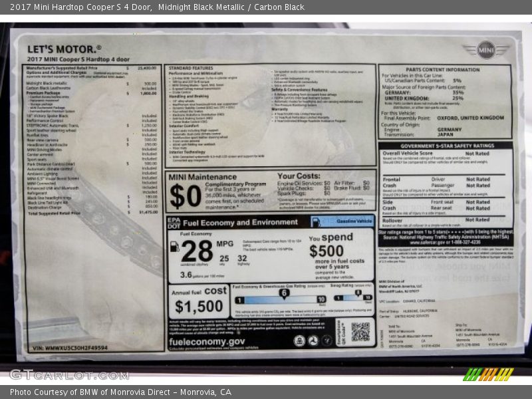Image resolution: width=532 pixels, height=399 pixels.
Task: Click the '2017 MINI Cooper S Hardtop 4 door' line
Action: click(78, 59)
